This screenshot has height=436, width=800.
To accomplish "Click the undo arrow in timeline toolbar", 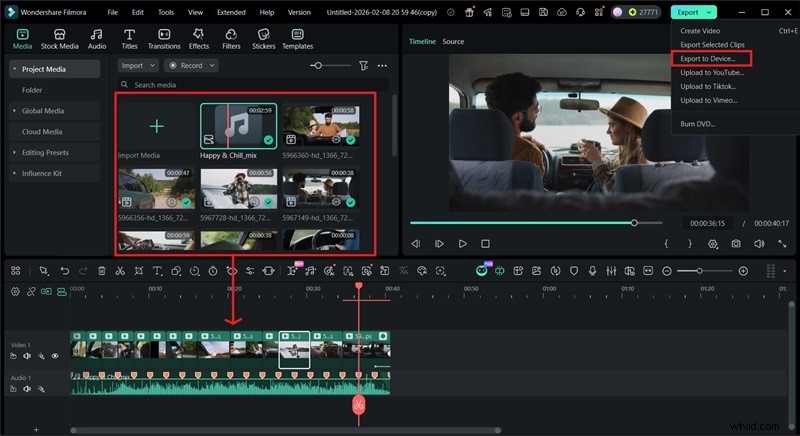I will [x=64, y=271].
